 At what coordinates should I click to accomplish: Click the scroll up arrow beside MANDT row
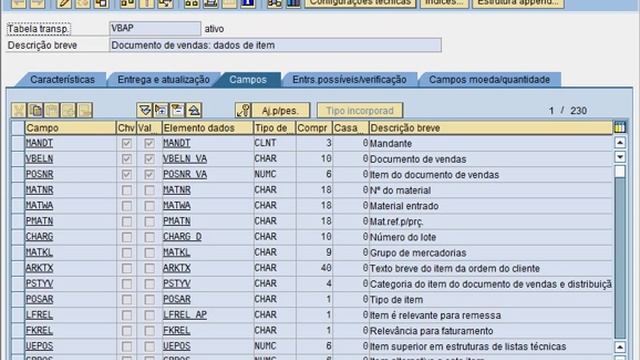point(620,142)
